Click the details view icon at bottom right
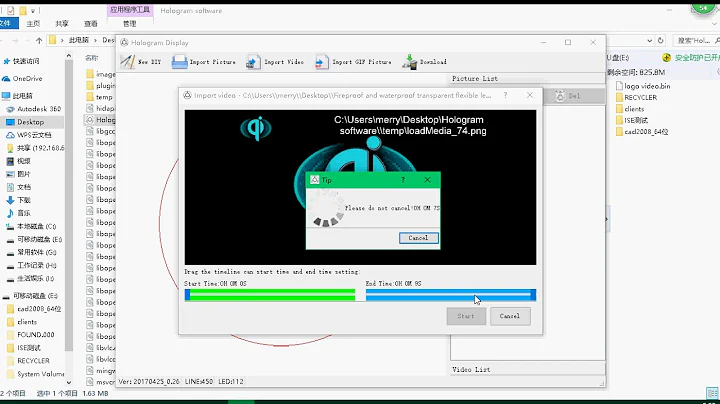The width and height of the screenshot is (720, 404). coord(713,393)
